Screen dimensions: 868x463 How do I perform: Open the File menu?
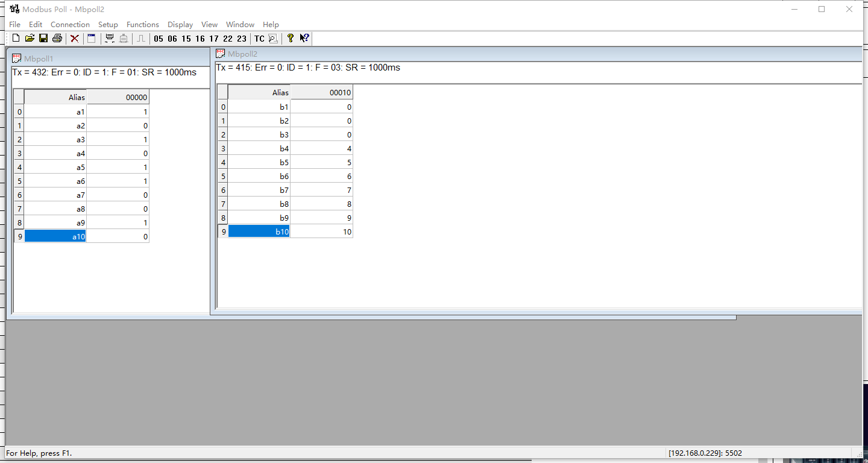(x=15, y=25)
